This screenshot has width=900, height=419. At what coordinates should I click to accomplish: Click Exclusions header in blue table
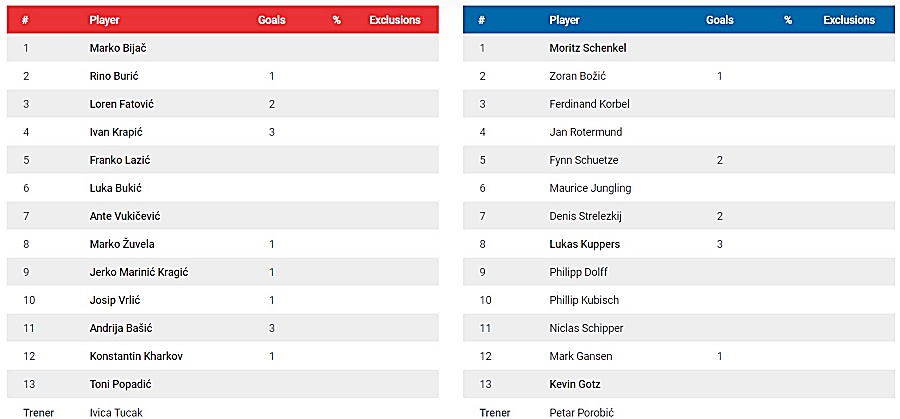coord(849,20)
